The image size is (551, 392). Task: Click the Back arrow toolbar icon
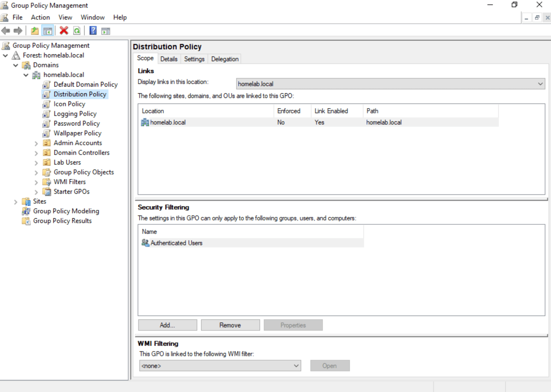[6, 31]
